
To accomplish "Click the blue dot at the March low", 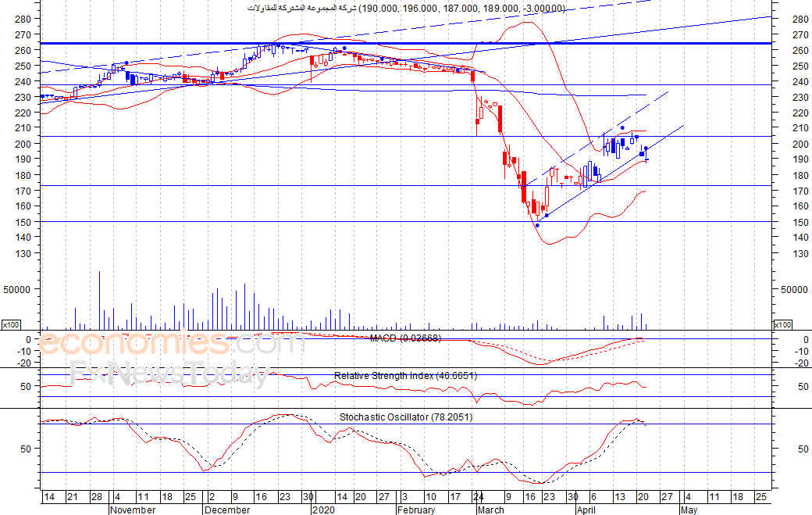I will 536,225.
